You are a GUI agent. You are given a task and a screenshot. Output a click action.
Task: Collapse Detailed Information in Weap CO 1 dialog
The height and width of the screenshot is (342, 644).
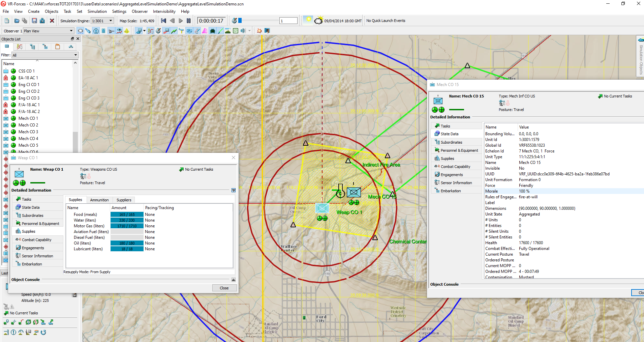pyautogui.click(x=234, y=190)
